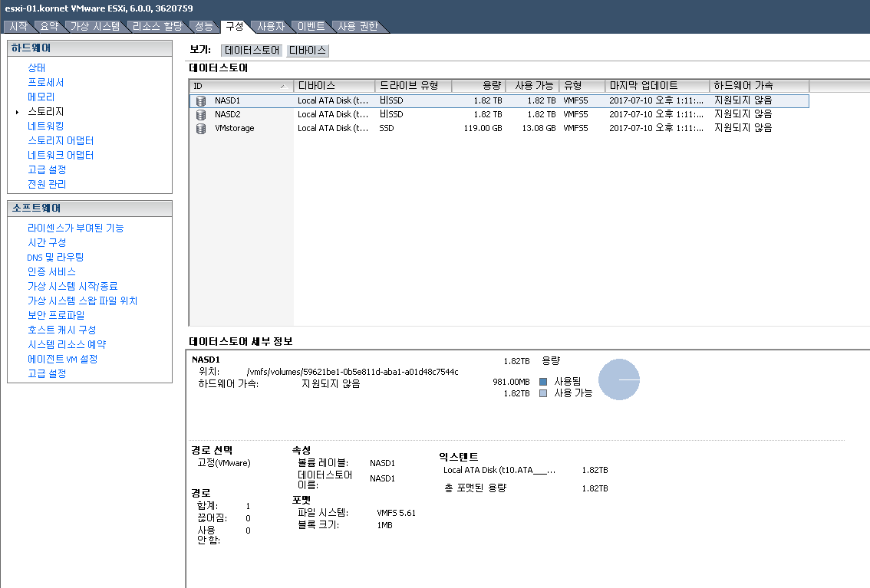The width and height of the screenshot is (870, 588).
Task: Click the used-space legend swatch (사용됨)
Action: pyautogui.click(x=543, y=382)
